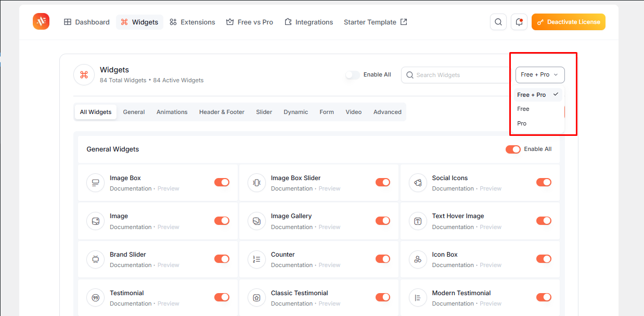Click the Widgets section header icon
This screenshot has width=644, height=316.
pyautogui.click(x=84, y=75)
